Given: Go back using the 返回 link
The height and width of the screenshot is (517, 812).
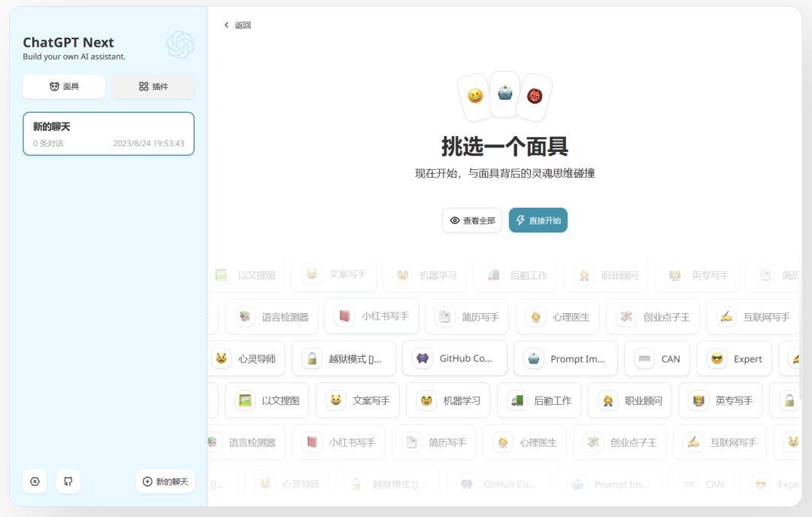Looking at the screenshot, I should (237, 25).
